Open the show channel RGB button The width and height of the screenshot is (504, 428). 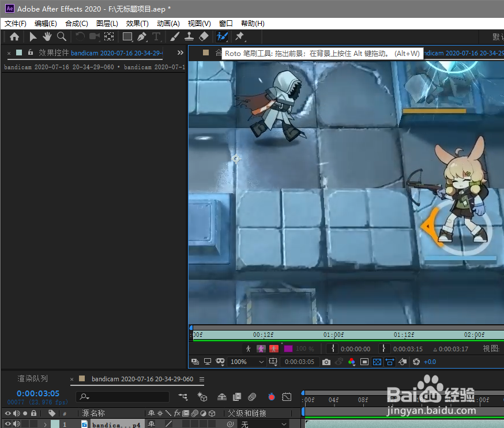(x=351, y=362)
